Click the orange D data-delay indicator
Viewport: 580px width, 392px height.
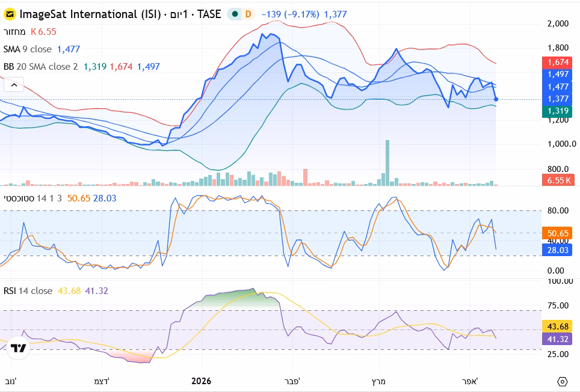click(248, 14)
